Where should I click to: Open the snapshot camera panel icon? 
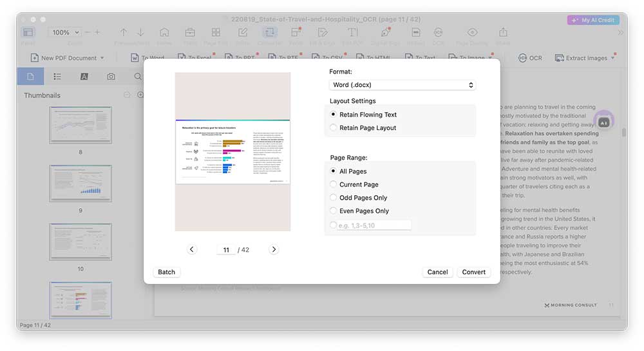coord(111,77)
